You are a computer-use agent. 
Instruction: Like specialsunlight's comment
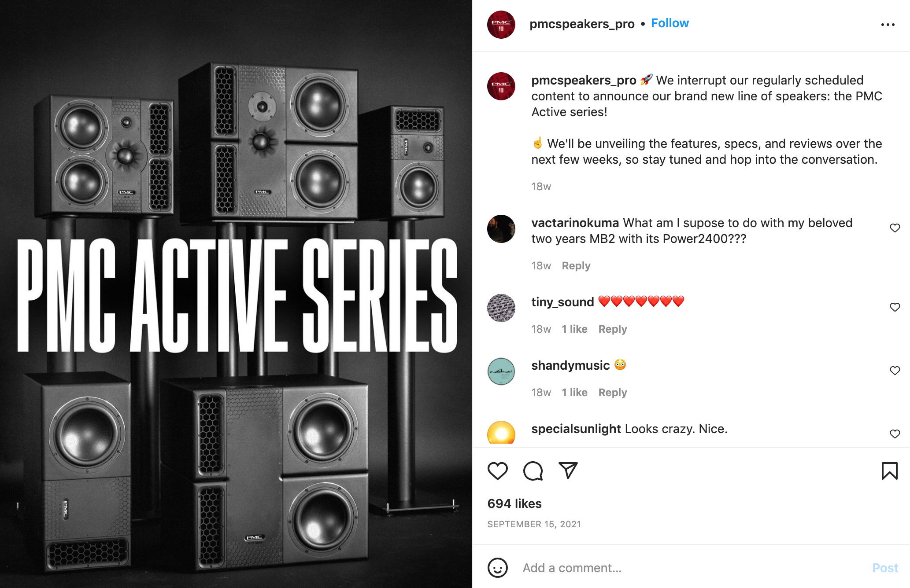[x=895, y=434]
